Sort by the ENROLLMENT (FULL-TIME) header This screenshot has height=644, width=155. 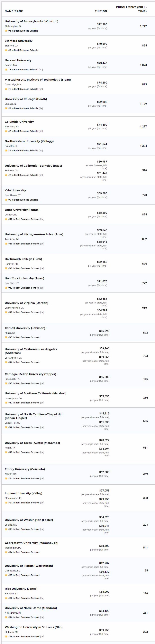[131, 9]
